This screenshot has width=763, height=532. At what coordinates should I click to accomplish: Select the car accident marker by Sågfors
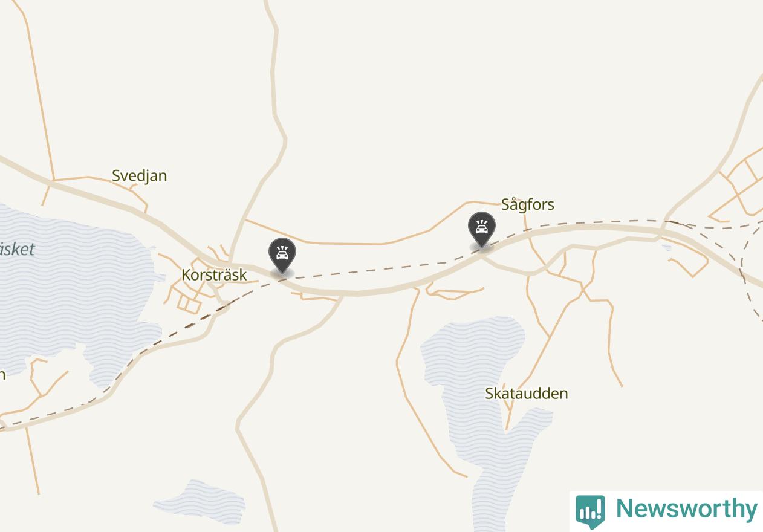tap(481, 230)
